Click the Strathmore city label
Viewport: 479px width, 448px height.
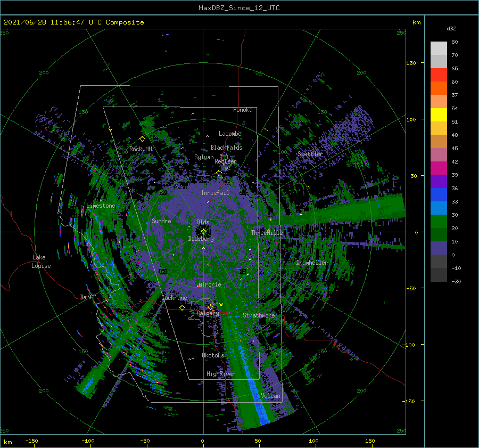click(x=259, y=315)
